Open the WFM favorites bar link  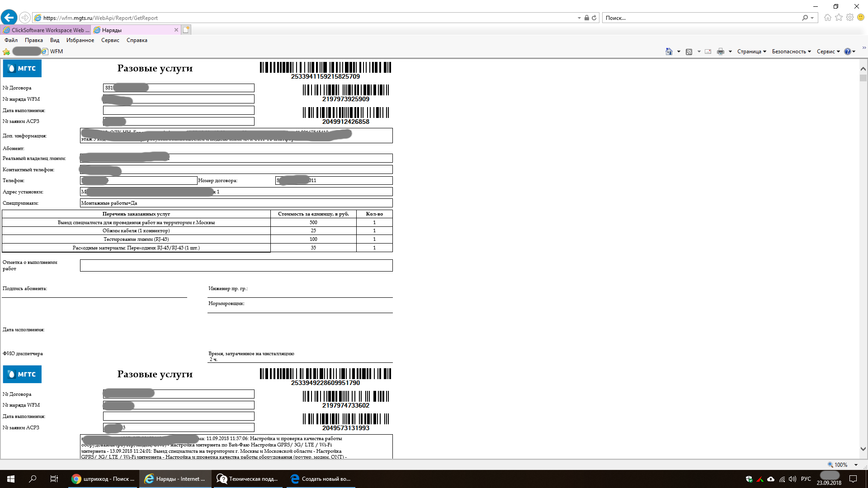[x=52, y=52]
